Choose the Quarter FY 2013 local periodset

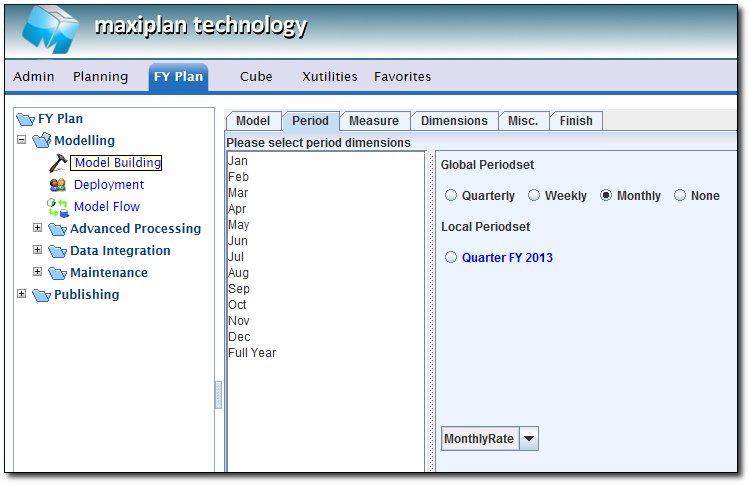tap(450, 258)
